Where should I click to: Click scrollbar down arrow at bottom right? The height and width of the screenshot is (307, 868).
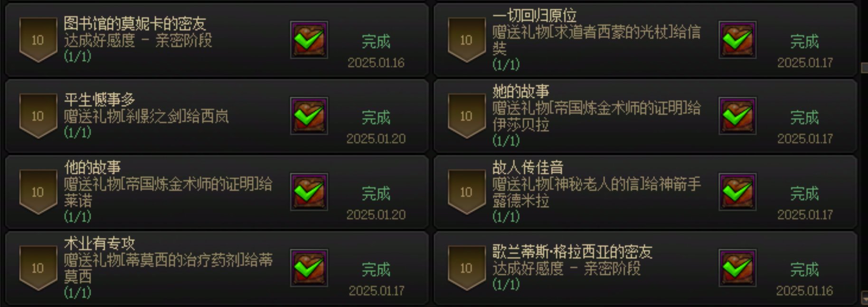[865, 298]
